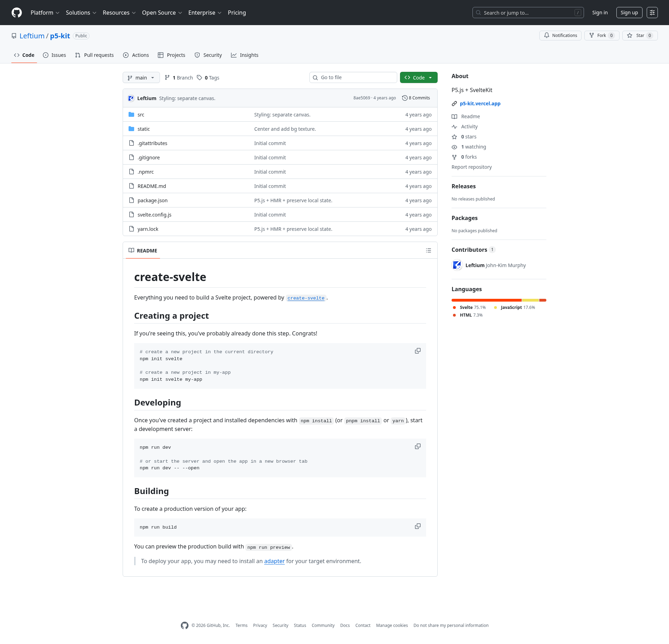Click Report repository link

point(472,167)
